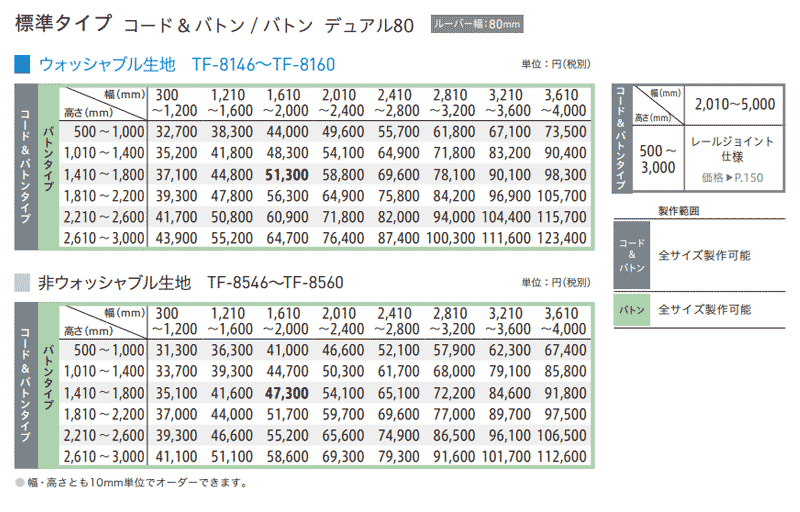The height and width of the screenshot is (512, 800).
Task: Open the 価格▶P.150 page reference
Action: [x=732, y=176]
